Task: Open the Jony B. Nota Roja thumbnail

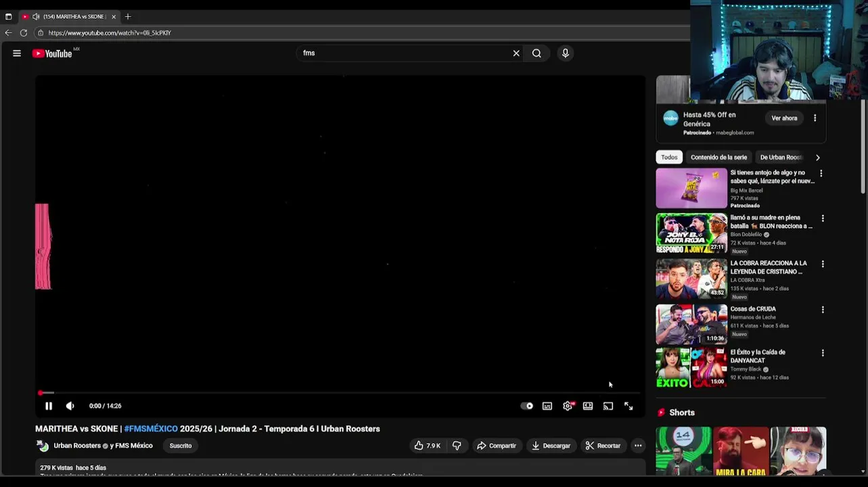Action: 691,233
